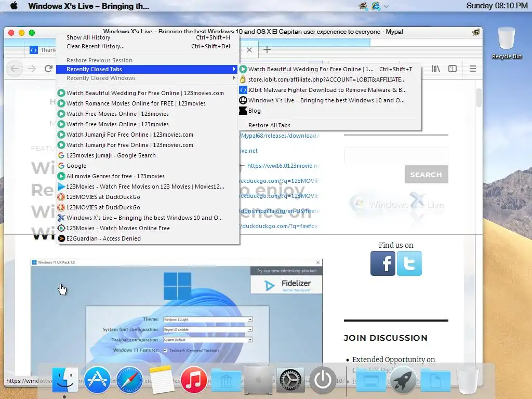Click the power button dock icon
Viewport: 532px width, 399px height.
click(323, 380)
